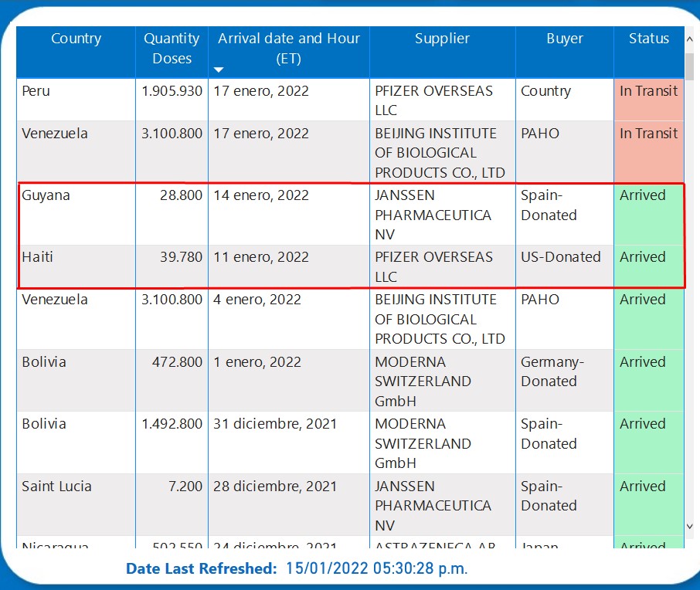
Task: Sort by the Quantity Doses column header
Action: coord(172,48)
